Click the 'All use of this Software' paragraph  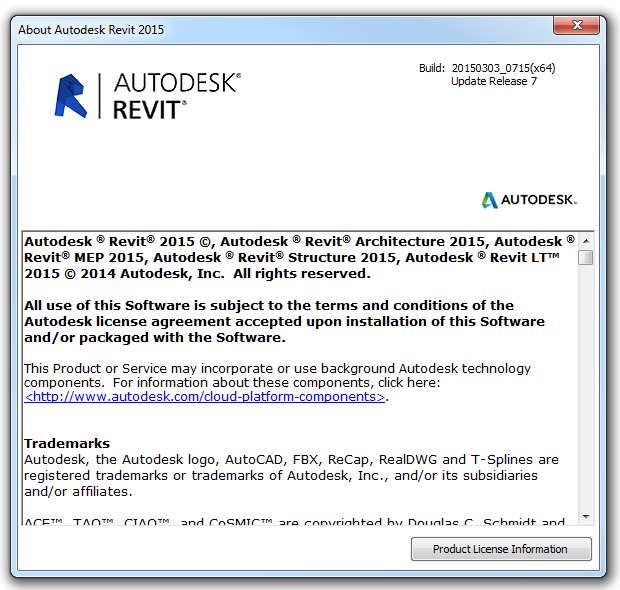pos(284,321)
